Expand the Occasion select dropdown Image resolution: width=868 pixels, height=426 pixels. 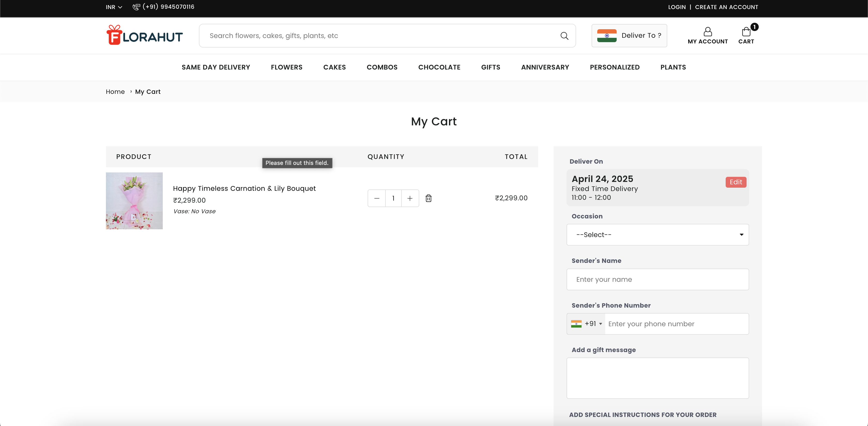coord(657,235)
